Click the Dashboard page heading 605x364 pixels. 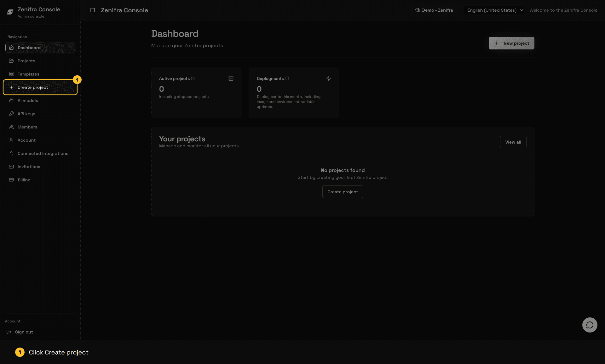pyautogui.click(x=175, y=34)
